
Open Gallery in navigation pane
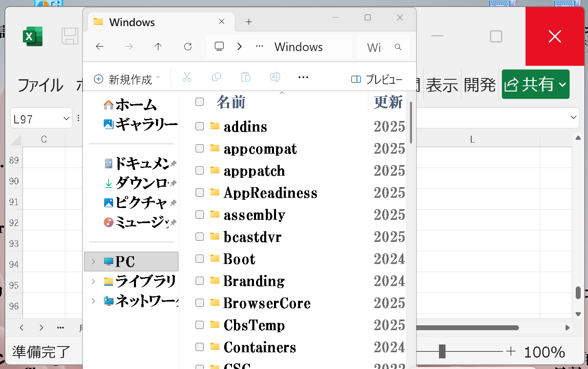[x=141, y=124]
